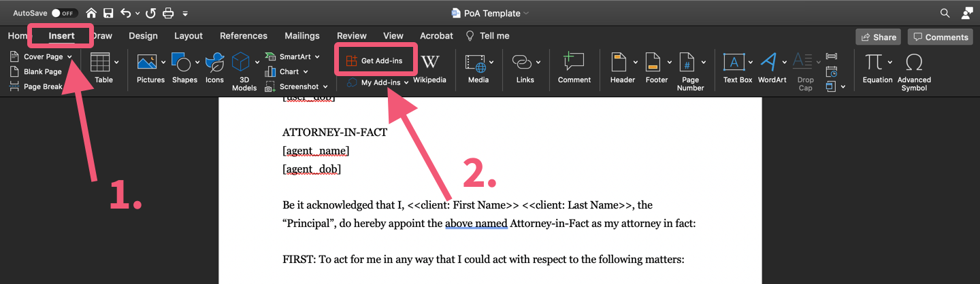Expand the Shapes dropdown arrow
Screen dimensions: 980x284
tap(197, 63)
